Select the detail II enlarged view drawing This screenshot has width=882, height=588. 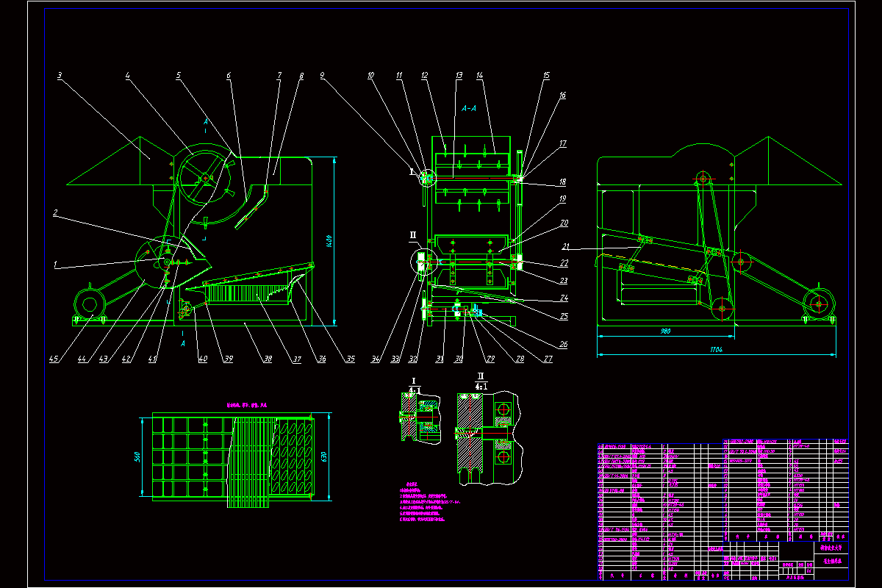pos(488,438)
